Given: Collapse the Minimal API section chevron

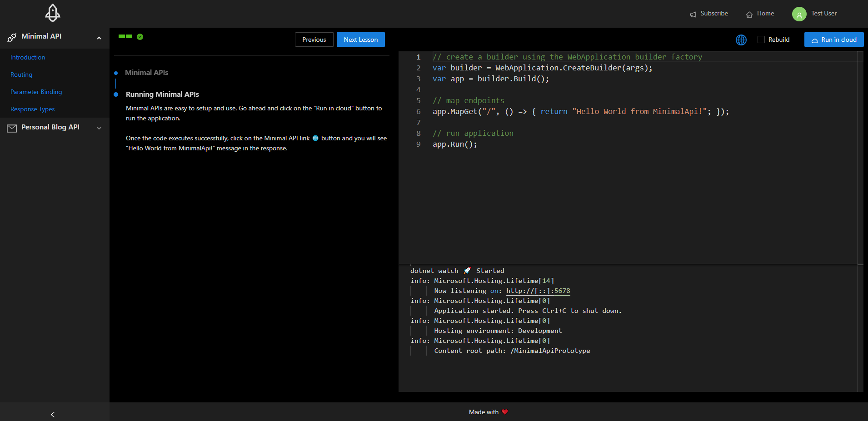Looking at the screenshot, I should point(99,38).
